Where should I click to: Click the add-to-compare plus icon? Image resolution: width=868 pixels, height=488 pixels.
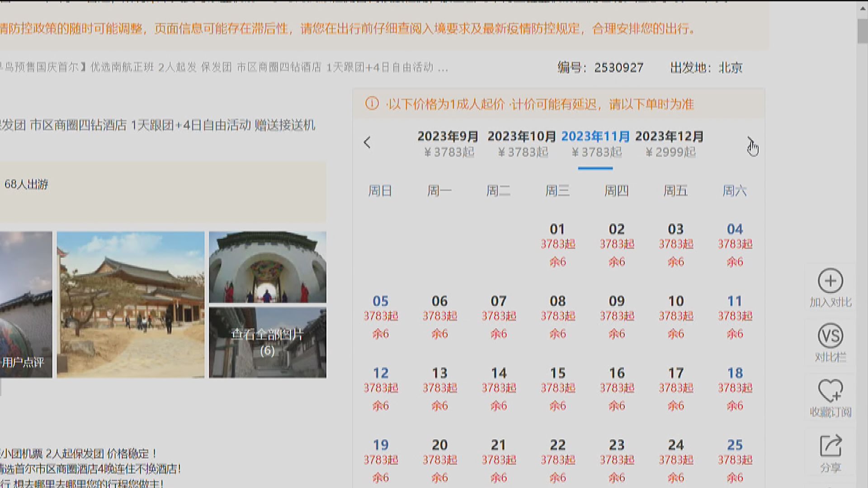830,281
